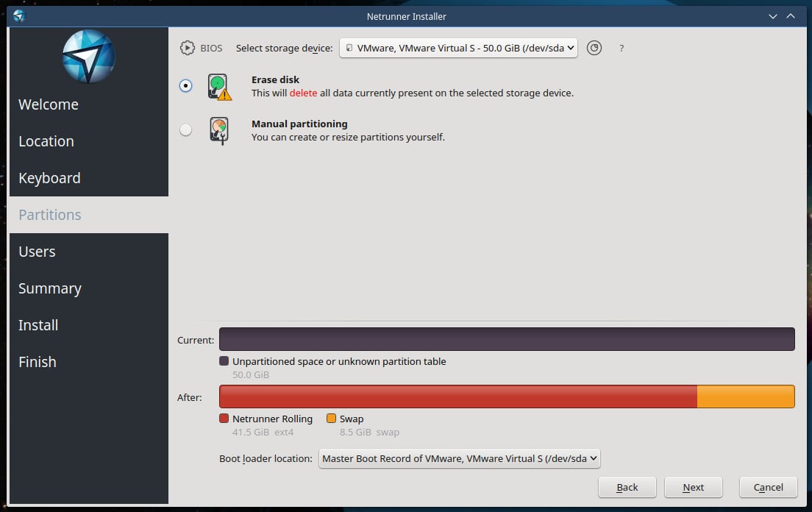This screenshot has height=512, width=812.
Task: Click the Netrunner icon in the title bar
Action: coord(19,16)
